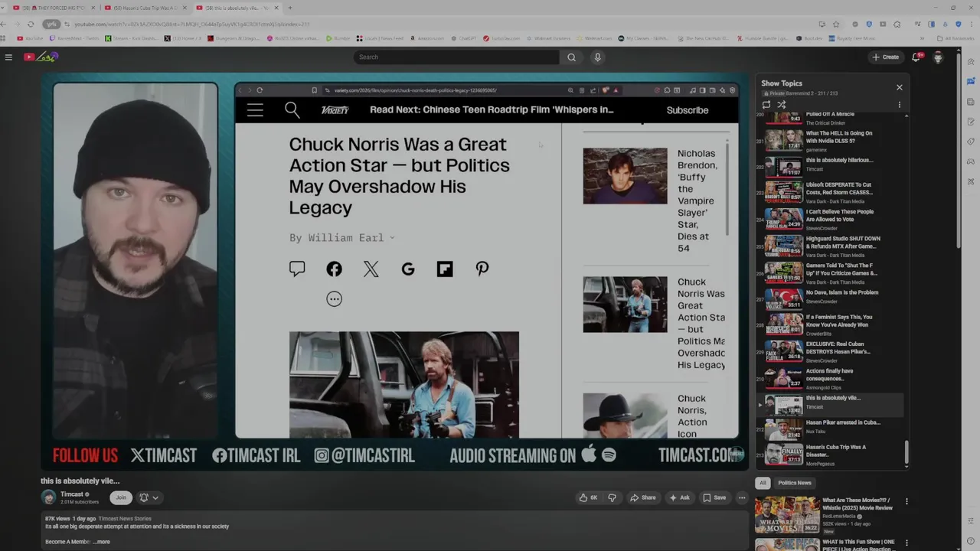Viewport: 980px width, 551px height.
Task: Open the ChatGPT bookmark
Action: coord(462,38)
